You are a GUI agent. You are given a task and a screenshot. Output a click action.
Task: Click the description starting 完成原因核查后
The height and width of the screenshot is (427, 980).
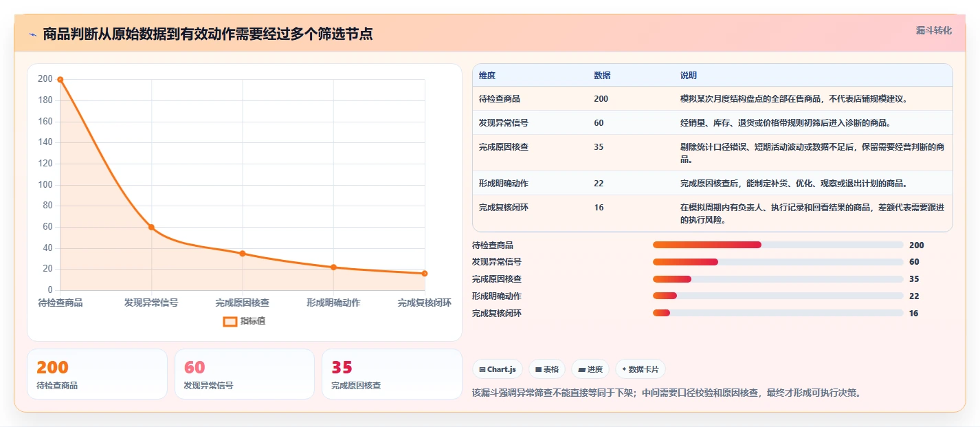794,184
